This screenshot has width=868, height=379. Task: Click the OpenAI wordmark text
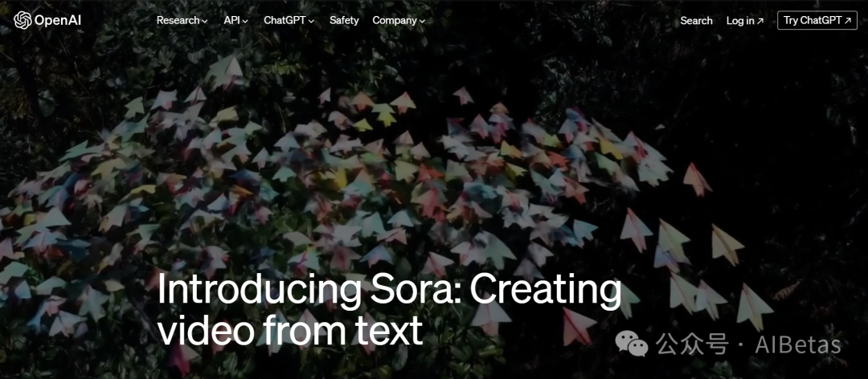coord(58,21)
